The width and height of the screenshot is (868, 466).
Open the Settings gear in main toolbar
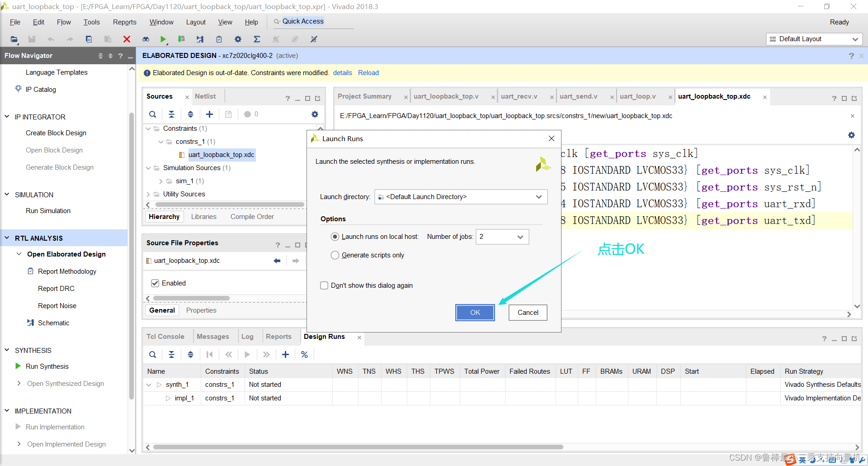point(238,39)
